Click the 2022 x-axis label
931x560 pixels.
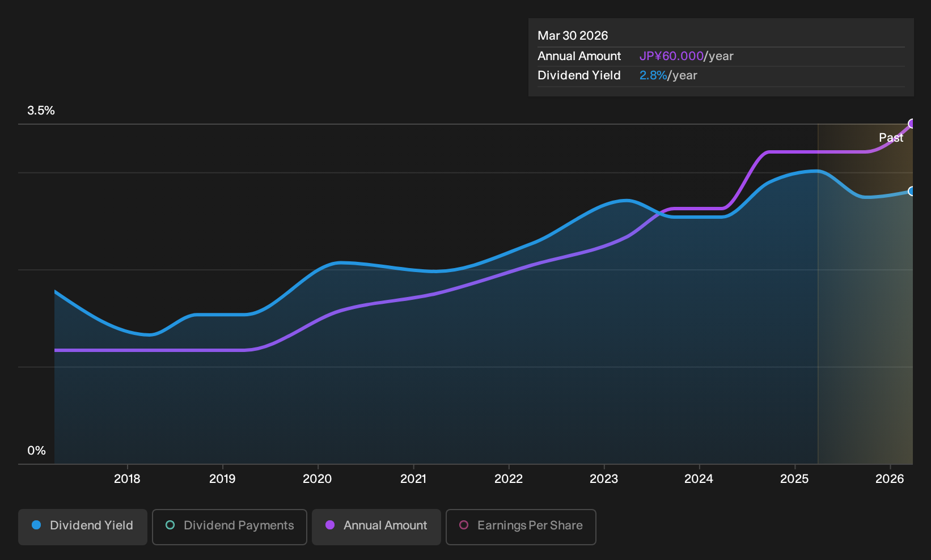(x=509, y=479)
